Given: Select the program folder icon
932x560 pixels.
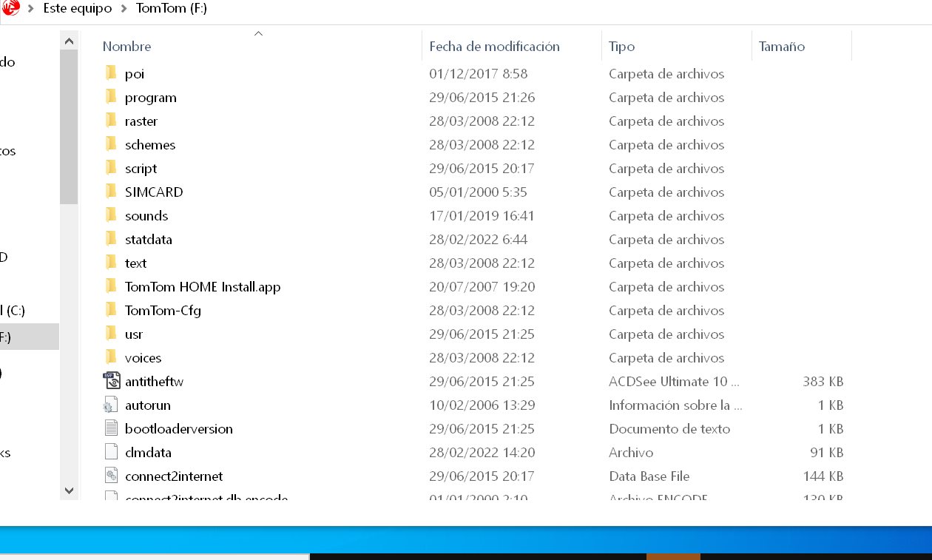Looking at the screenshot, I should 111,97.
